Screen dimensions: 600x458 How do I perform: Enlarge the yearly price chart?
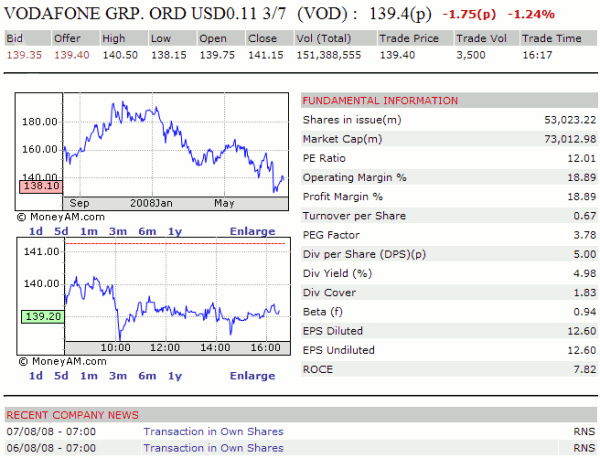tap(253, 231)
